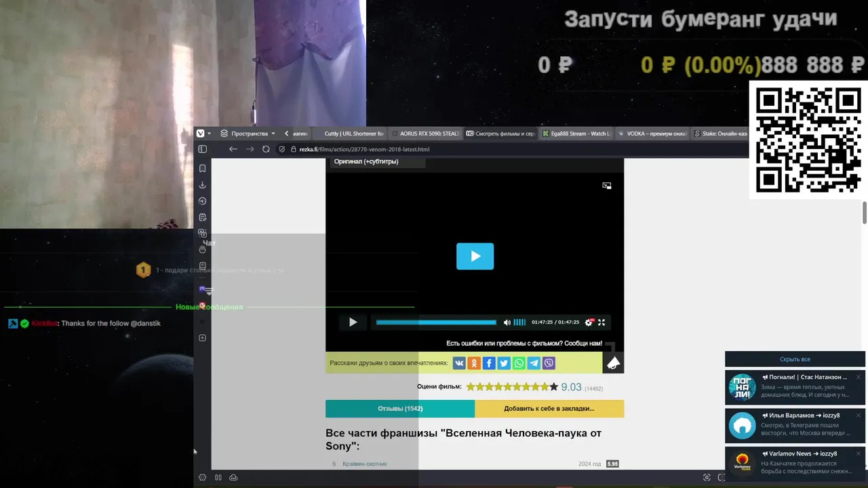
Task: Click the capture page camera icon
Action: (x=707, y=477)
